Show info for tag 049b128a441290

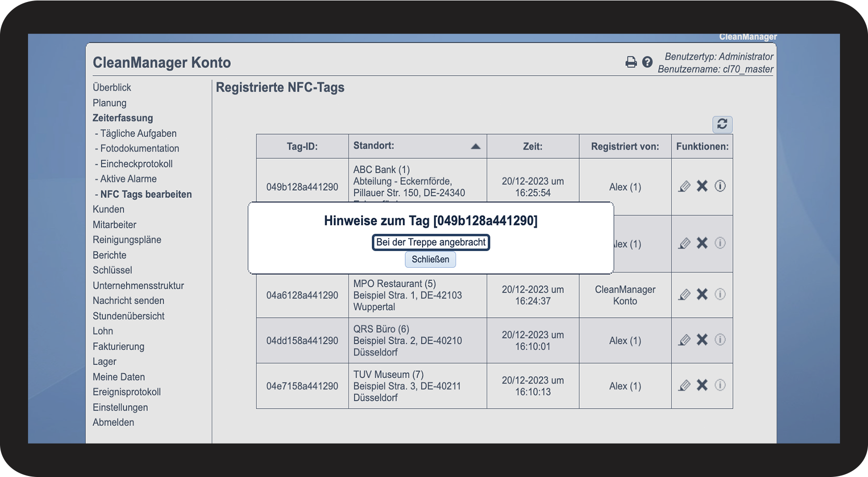coord(720,186)
